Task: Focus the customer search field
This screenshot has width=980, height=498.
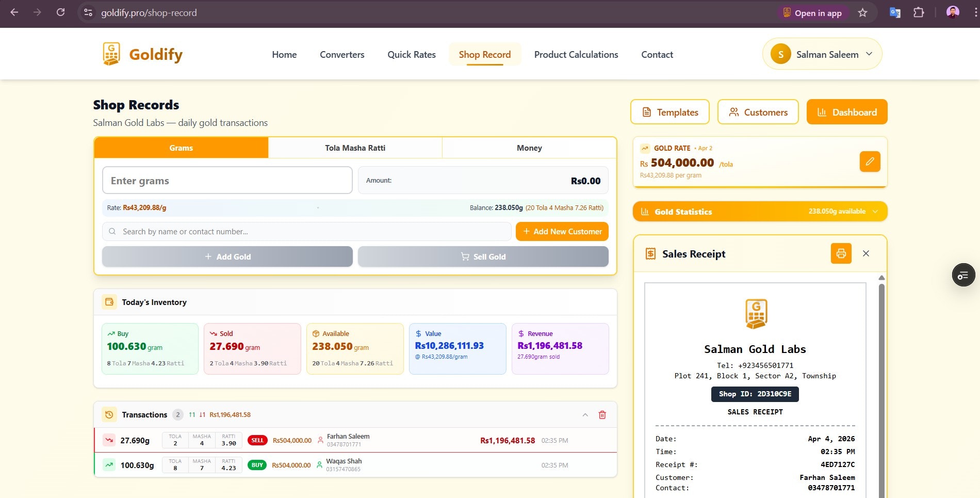Action: (307, 232)
